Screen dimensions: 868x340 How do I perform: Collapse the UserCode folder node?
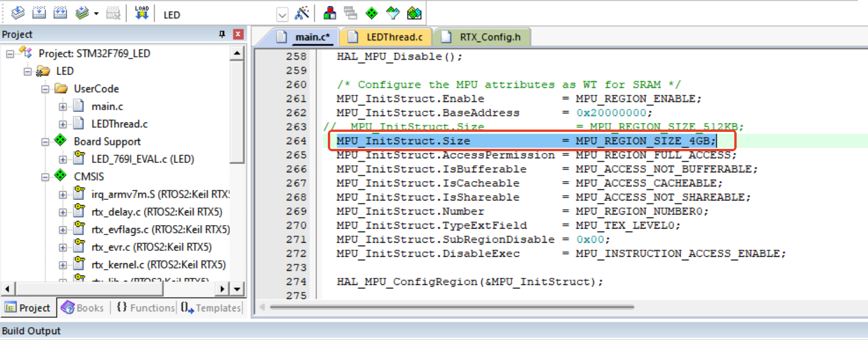point(46,89)
